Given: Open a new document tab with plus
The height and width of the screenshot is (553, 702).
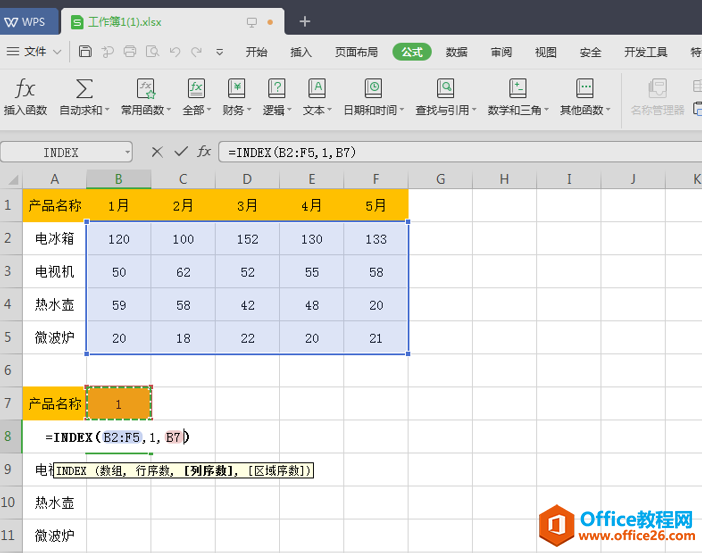Looking at the screenshot, I should pos(305,21).
